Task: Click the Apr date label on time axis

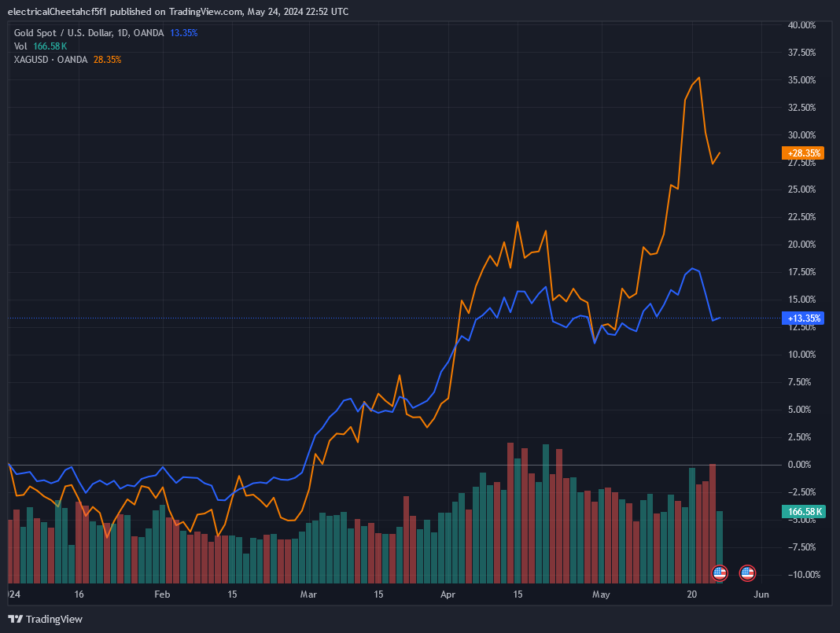Action: pyautogui.click(x=448, y=594)
